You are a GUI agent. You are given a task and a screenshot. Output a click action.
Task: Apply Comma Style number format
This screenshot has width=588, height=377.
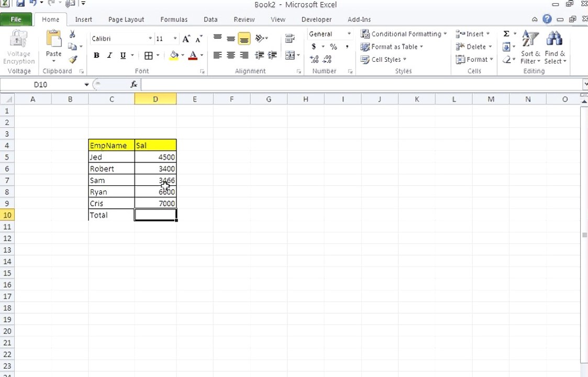[x=347, y=47]
